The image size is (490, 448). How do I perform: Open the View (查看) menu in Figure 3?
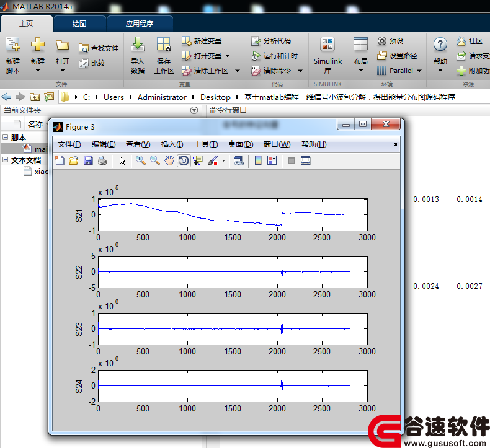[x=138, y=144]
